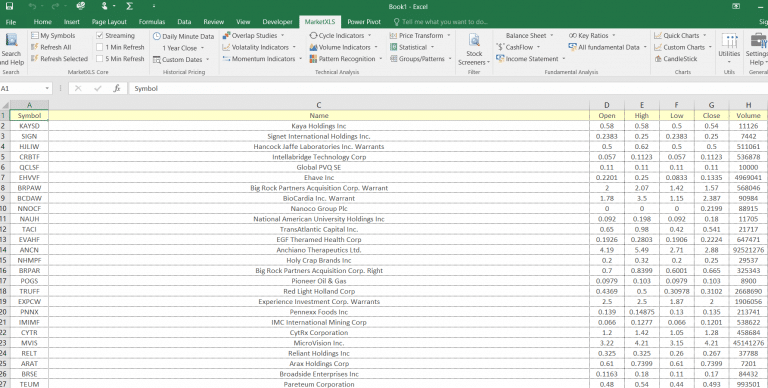Viewport: 768px width, 388px height.
Task: Switch to the Power Pivot tab
Action: [364, 22]
